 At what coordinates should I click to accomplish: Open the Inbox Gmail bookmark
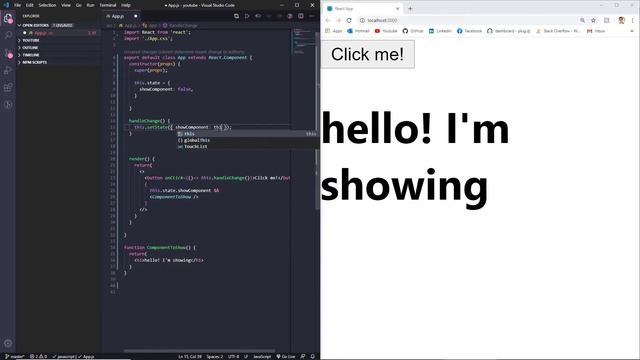click(596, 31)
